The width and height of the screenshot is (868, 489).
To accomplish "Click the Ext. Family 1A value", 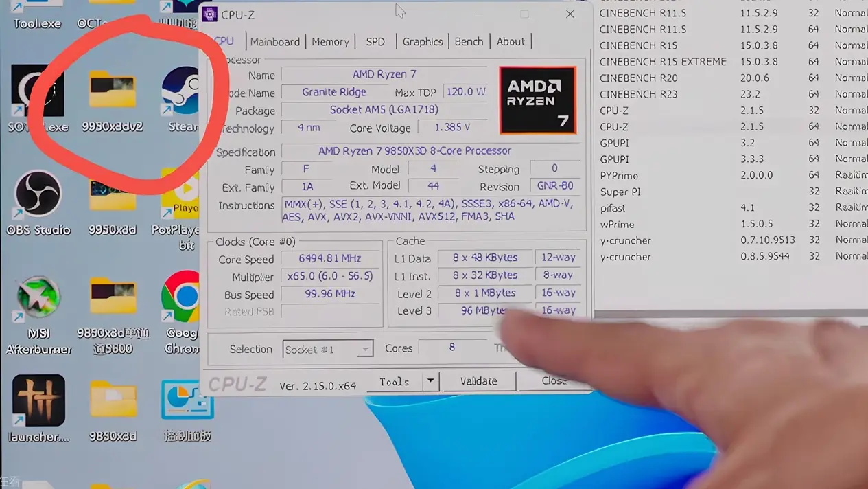I will tap(307, 187).
